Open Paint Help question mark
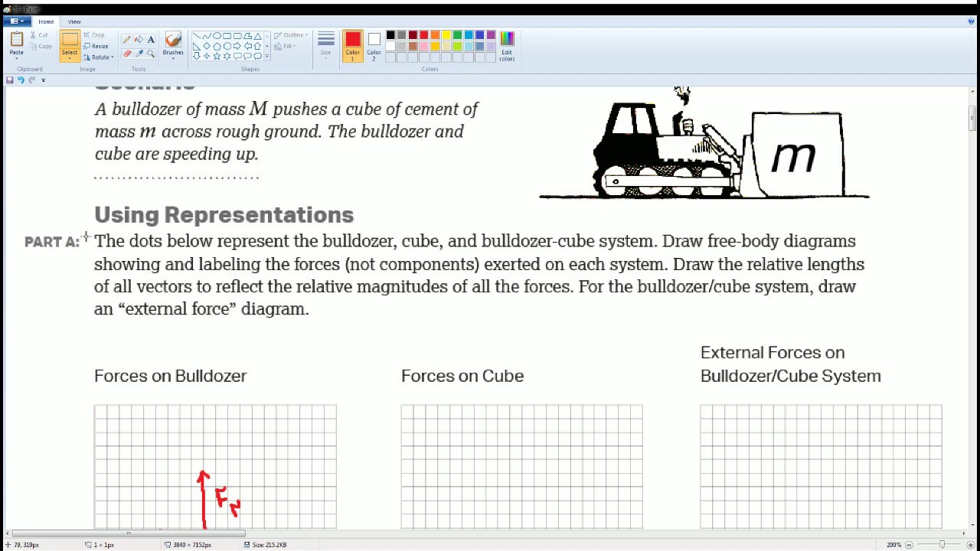Image resolution: width=980 pixels, height=551 pixels. [971, 21]
